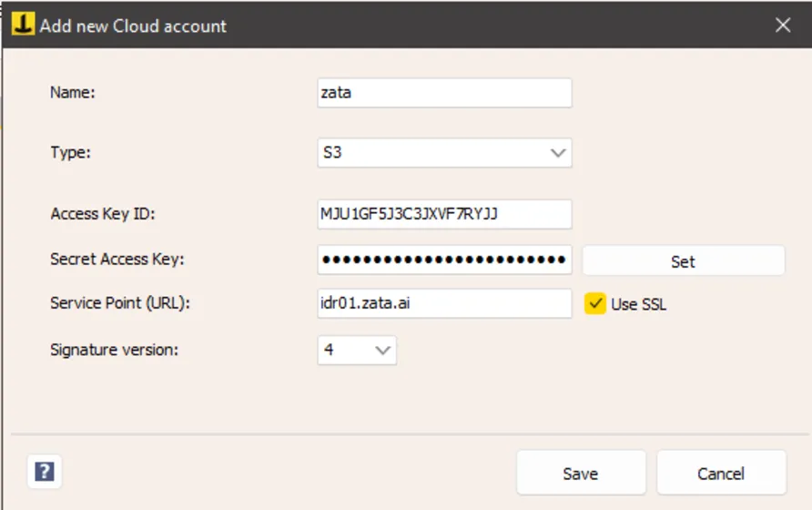
Task: Click the Service Point (URL): label
Action: [x=120, y=303]
